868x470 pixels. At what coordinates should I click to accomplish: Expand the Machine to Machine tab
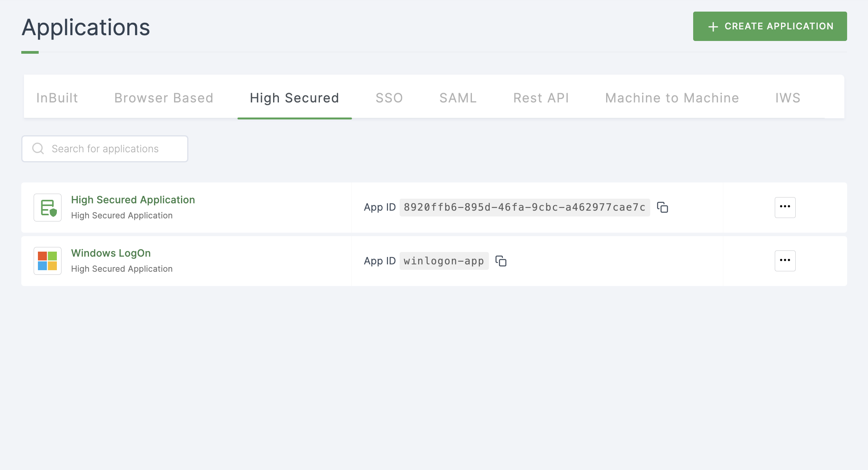[672, 98]
